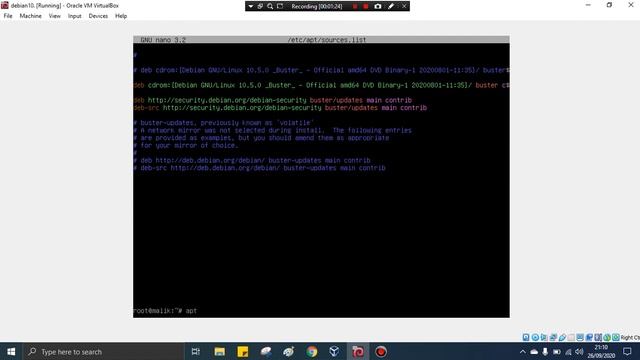Screen dimensions: 640x360
Task: Click the VirtualBox display status icon
Action: (580, 337)
